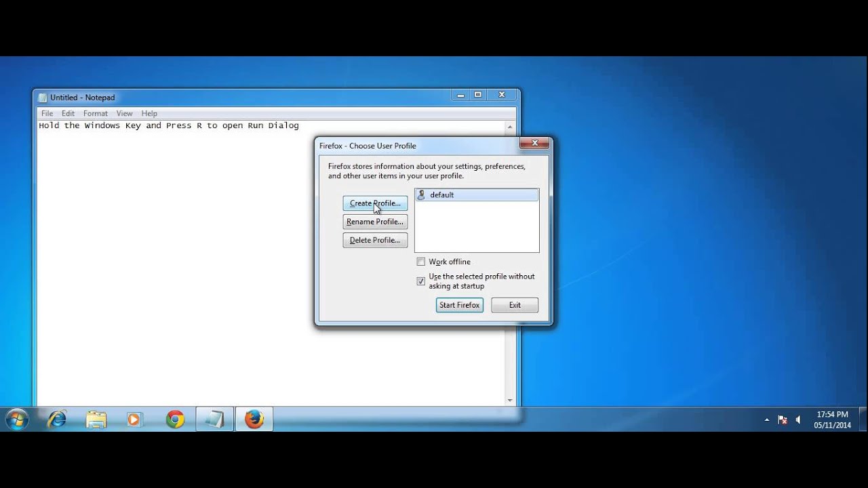
Task: Click the Firefox taskbar icon
Action: [254, 420]
